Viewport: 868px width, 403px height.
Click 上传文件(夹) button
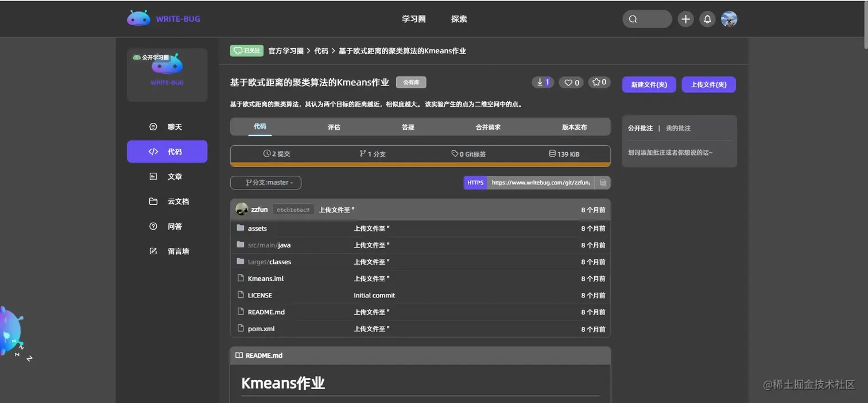point(708,84)
